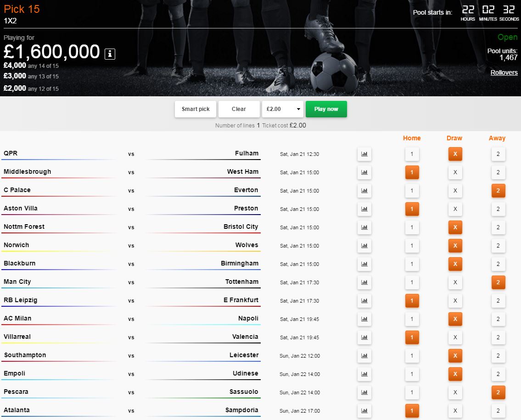
Task: Click the info icon beside £1,600,000
Action: [110, 54]
